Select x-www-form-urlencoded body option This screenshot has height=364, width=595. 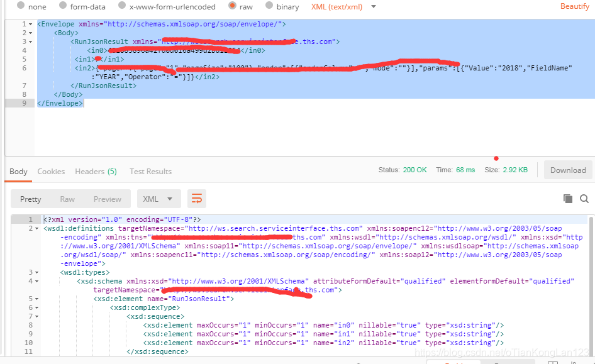(122, 6)
